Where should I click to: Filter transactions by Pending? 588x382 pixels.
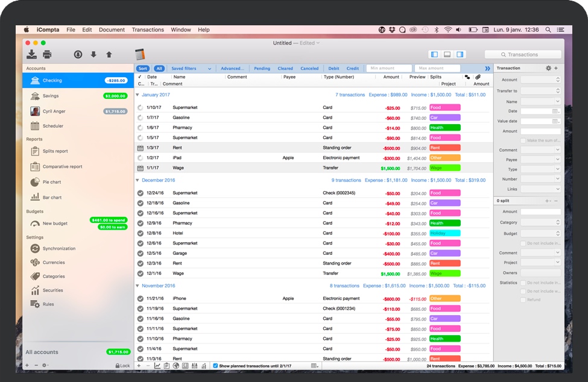[x=262, y=69]
